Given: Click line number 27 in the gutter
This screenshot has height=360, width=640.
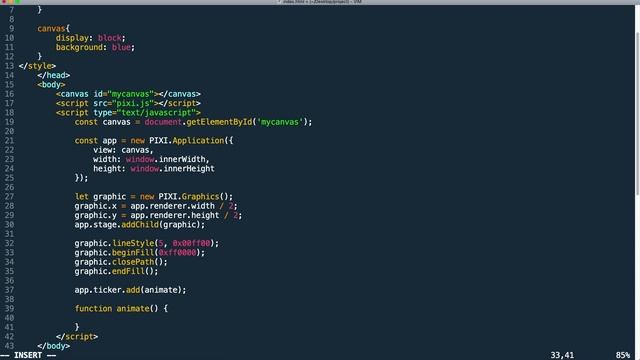Looking at the screenshot, I should point(9,197).
